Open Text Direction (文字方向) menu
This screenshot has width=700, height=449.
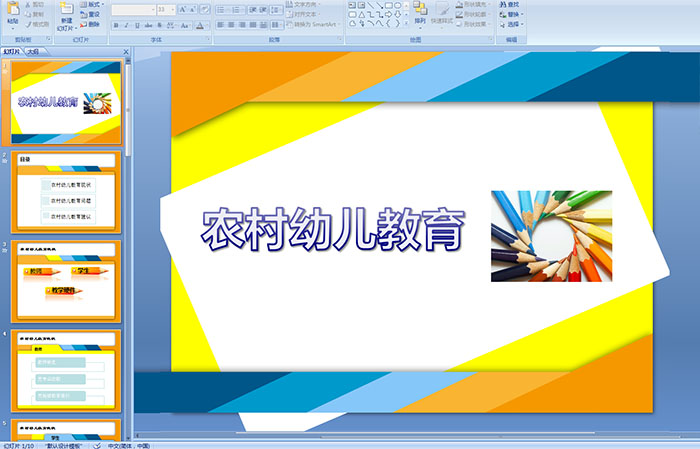tap(304, 4)
